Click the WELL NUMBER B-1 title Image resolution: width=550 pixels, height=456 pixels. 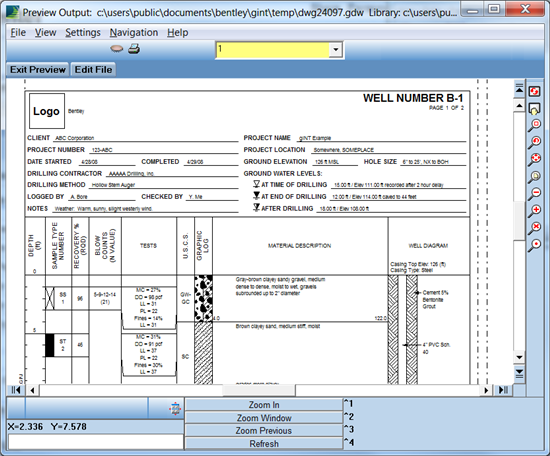[413, 98]
